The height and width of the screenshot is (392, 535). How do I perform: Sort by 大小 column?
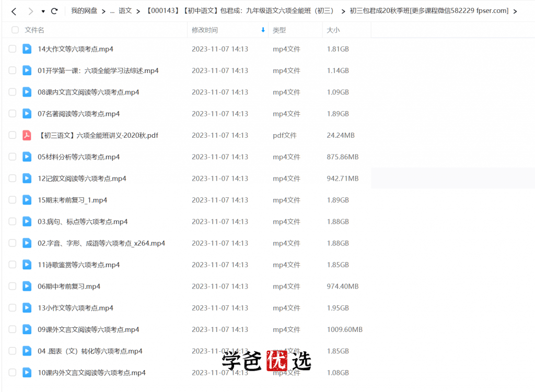pos(333,30)
